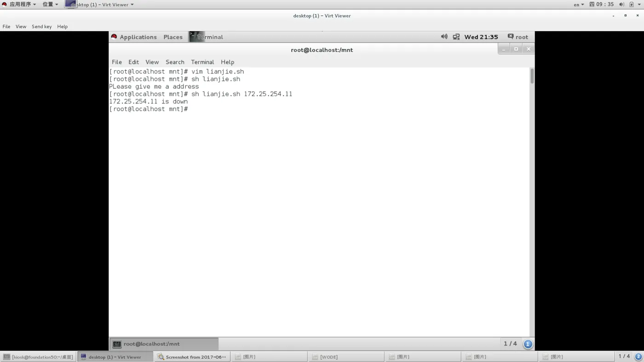Open Virt Viewer View menu
Image resolution: width=644 pixels, height=362 pixels.
(21, 26)
